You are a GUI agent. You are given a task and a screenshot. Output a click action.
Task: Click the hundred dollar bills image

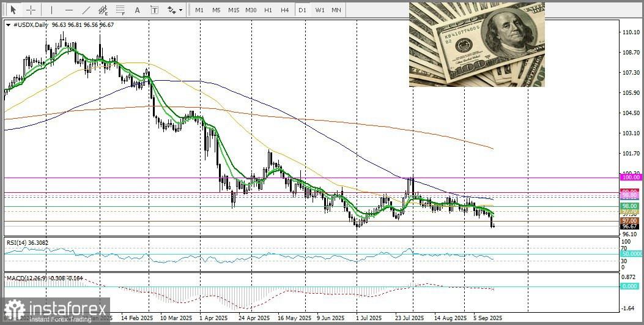(x=477, y=45)
